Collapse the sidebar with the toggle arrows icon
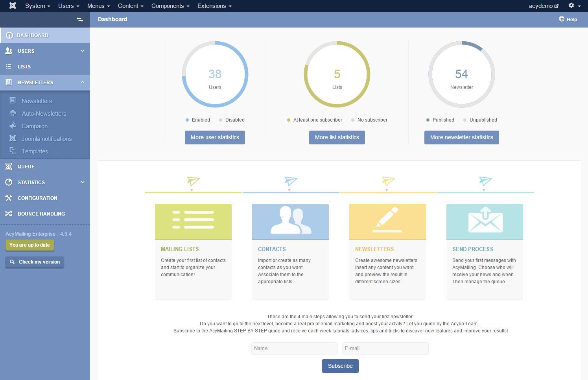The width and height of the screenshot is (588, 380). 80,19
